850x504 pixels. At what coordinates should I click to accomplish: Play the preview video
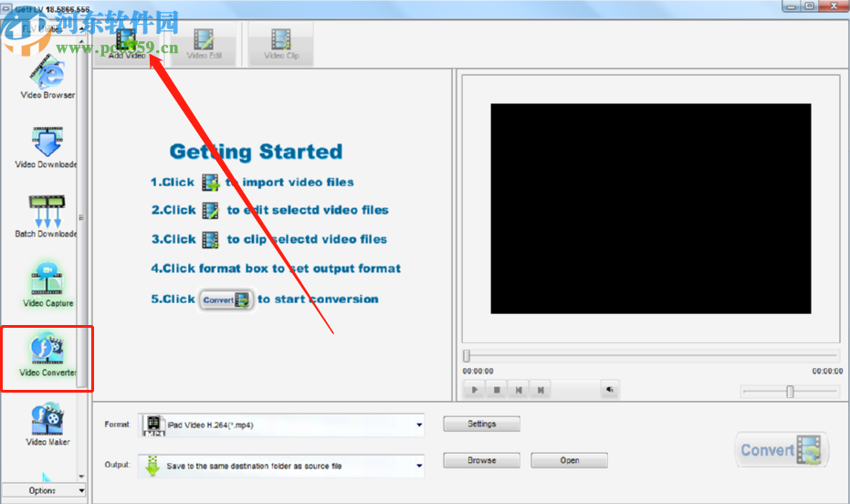pyautogui.click(x=475, y=390)
